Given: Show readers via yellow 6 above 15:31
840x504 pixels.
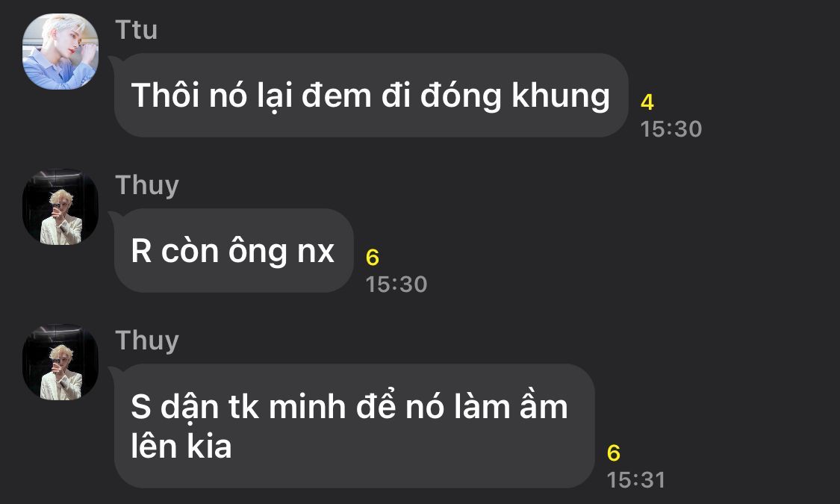Looking at the screenshot, I should (x=614, y=453).
